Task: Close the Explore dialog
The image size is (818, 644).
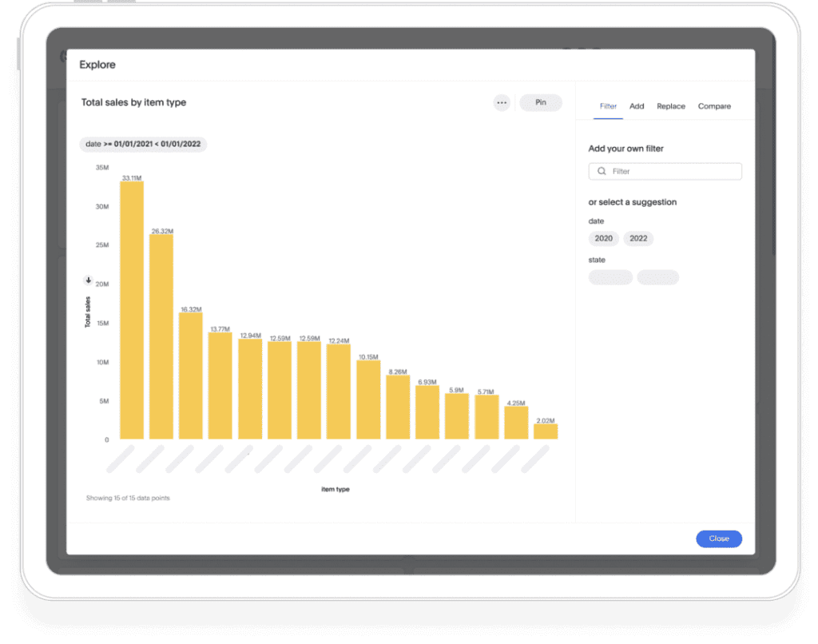Action: coord(718,539)
